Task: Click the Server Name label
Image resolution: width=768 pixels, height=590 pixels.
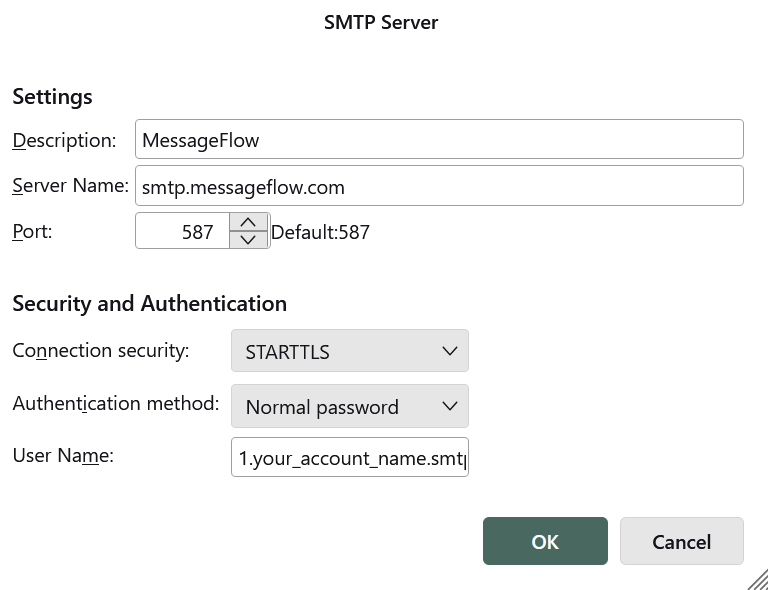Action: point(70,186)
